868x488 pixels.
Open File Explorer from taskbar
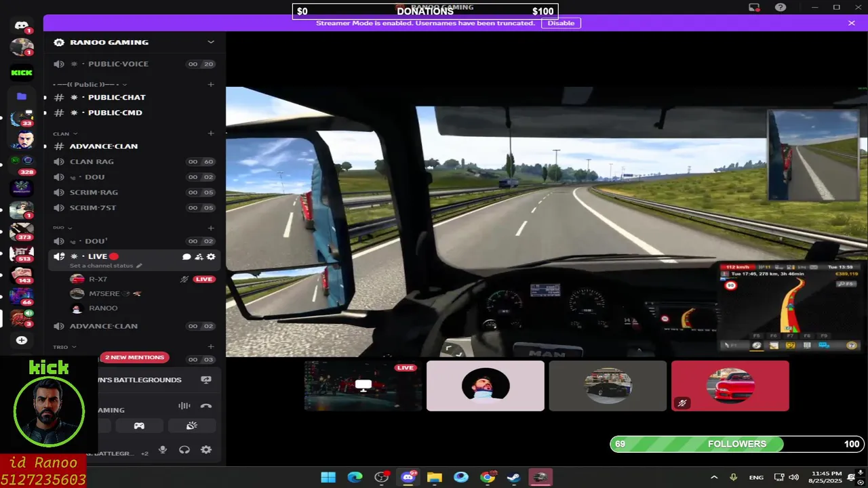click(x=434, y=477)
